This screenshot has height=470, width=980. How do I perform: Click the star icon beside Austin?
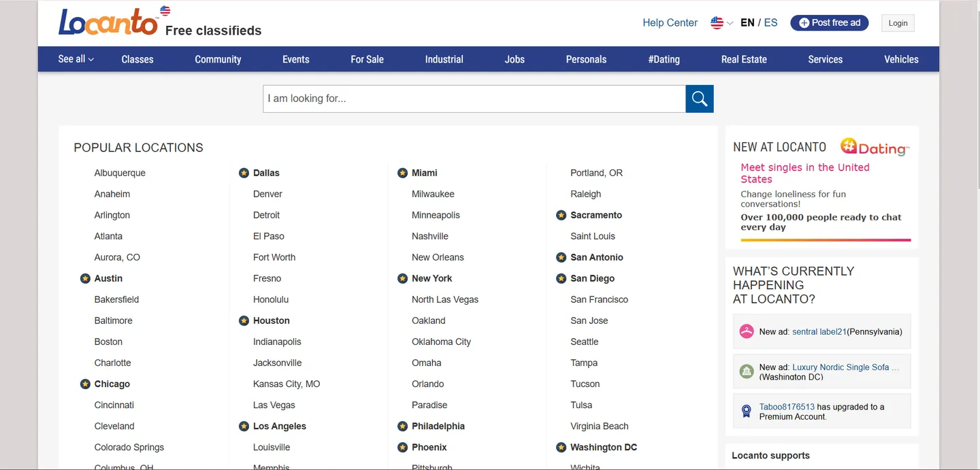[x=85, y=278]
